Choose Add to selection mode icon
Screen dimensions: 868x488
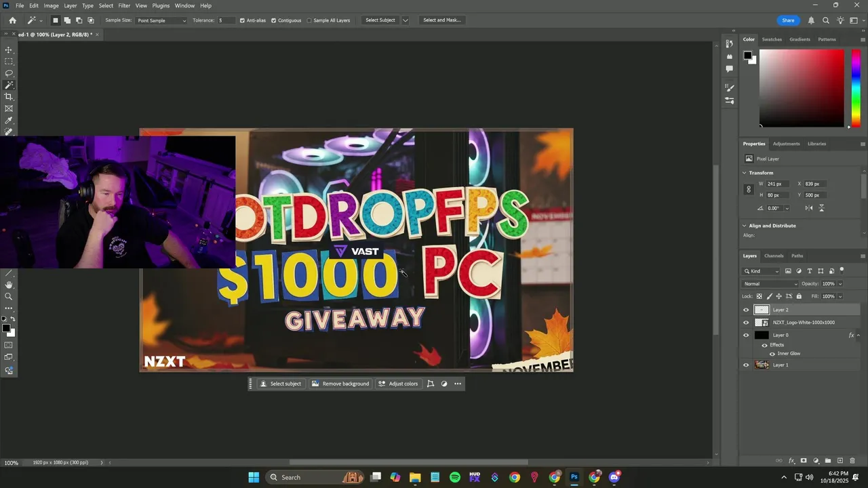(x=67, y=20)
